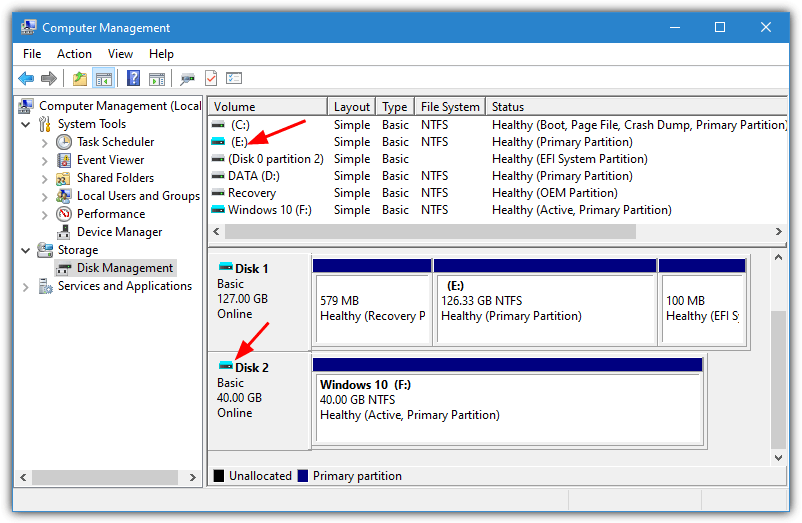
Task: Expand the Event Viewer node
Action: (44, 161)
